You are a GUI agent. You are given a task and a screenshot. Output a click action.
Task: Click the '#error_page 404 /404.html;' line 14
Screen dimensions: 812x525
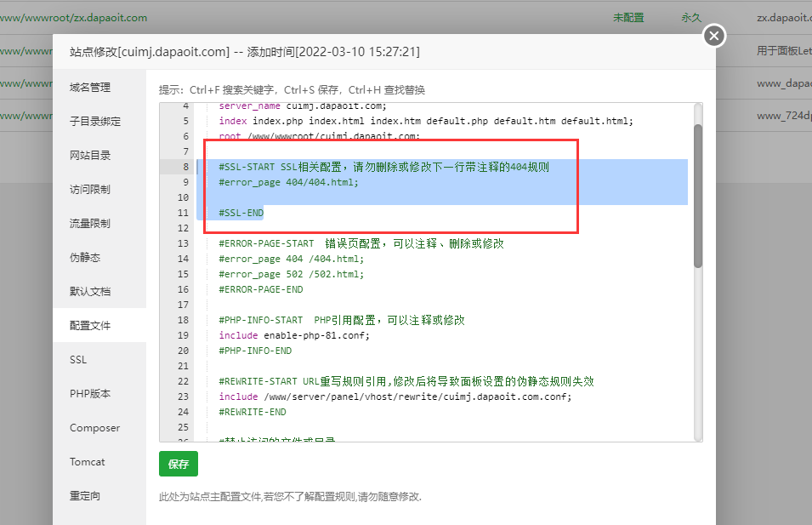point(292,259)
